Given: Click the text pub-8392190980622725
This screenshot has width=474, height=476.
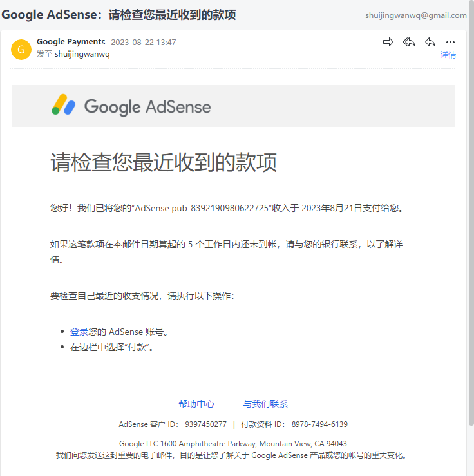Looking at the screenshot, I should click(x=220, y=208).
